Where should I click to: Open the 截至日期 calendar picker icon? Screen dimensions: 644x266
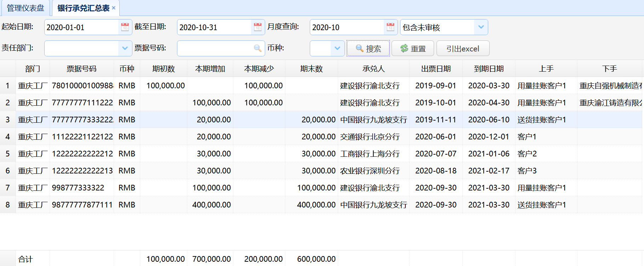[258, 27]
